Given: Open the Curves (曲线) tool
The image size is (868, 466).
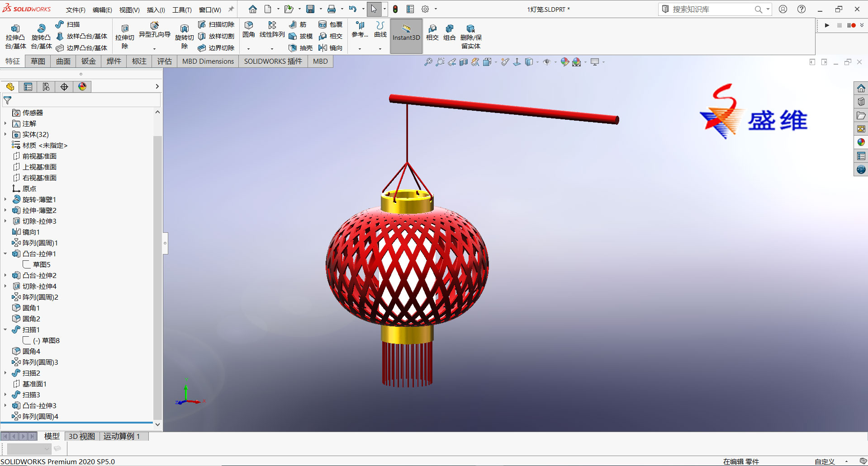Looking at the screenshot, I should [x=380, y=29].
